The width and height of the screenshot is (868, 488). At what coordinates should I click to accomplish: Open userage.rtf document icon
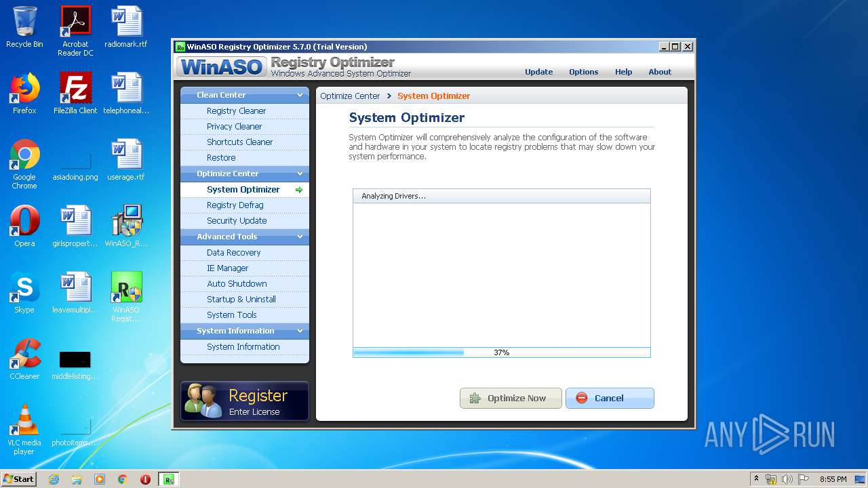point(126,160)
